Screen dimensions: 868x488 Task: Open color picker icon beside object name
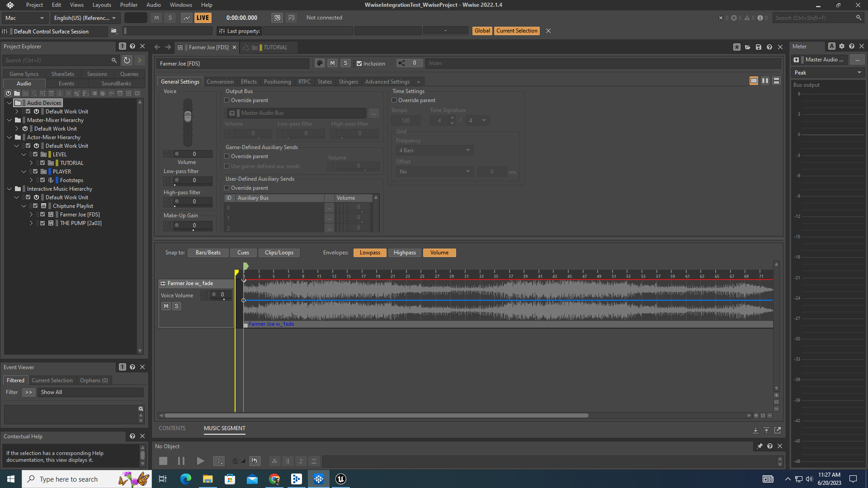[x=320, y=63]
